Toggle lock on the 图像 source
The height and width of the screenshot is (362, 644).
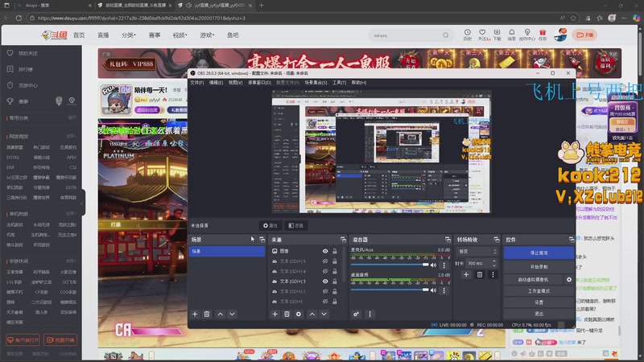point(335,251)
